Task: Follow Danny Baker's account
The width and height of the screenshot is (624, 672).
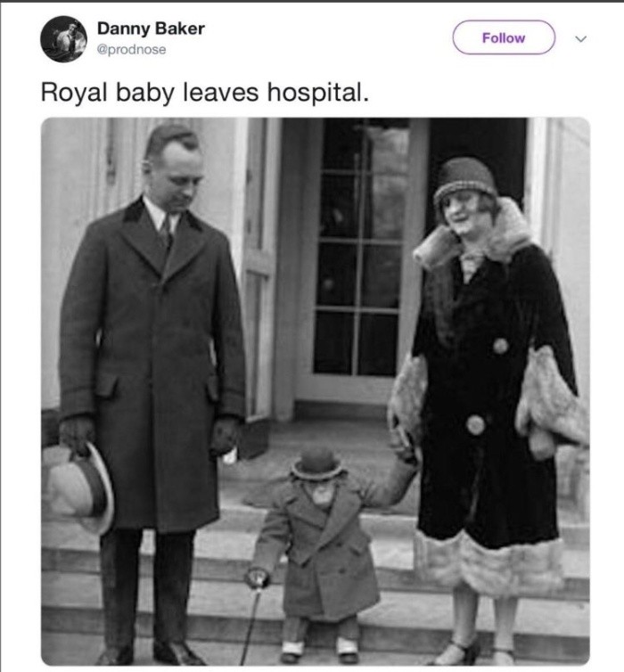Action: pos(503,37)
